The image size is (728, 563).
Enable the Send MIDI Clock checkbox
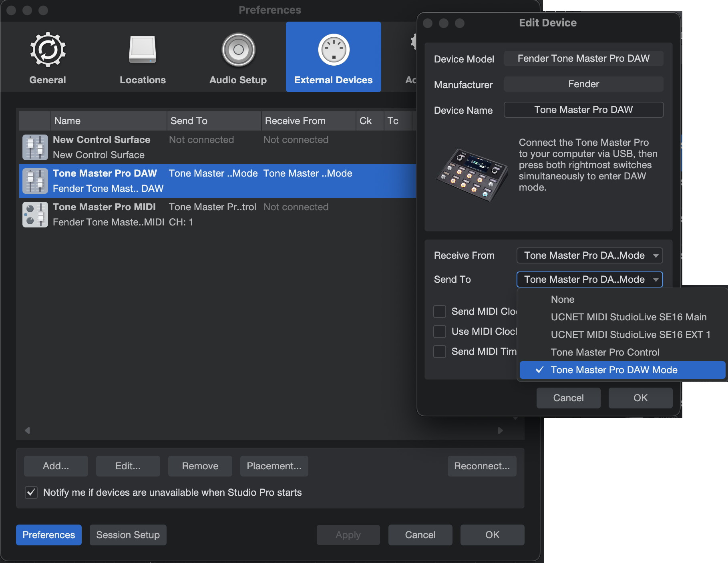point(440,312)
